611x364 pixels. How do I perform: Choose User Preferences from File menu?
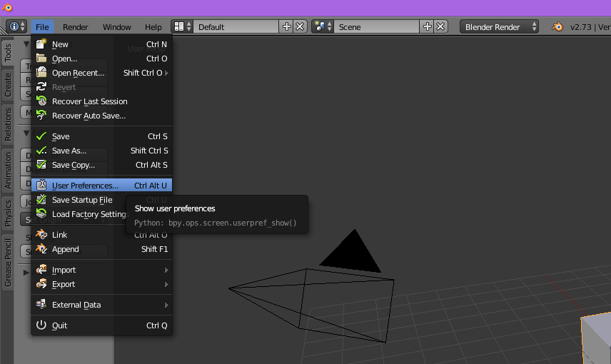point(101,186)
